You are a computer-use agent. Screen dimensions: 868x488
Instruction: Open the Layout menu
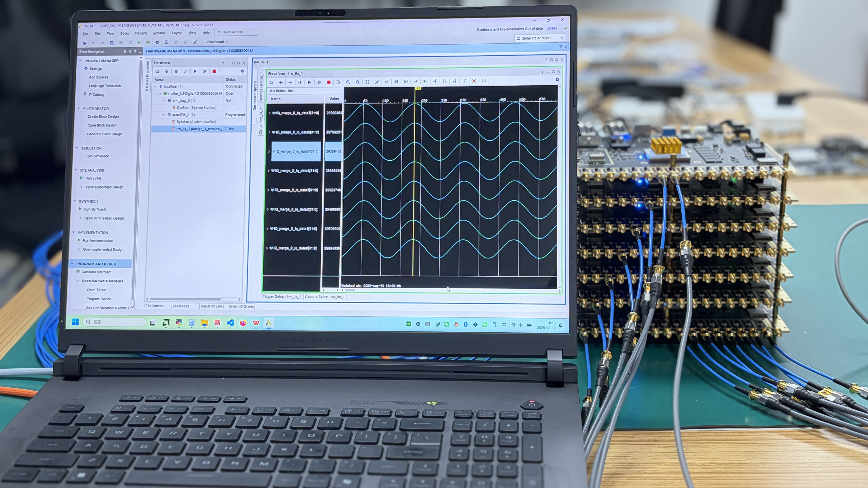177,33
